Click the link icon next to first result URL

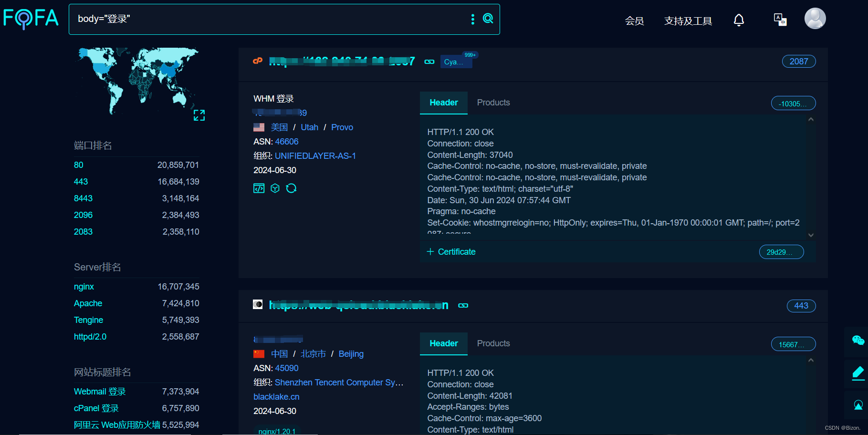(x=429, y=62)
